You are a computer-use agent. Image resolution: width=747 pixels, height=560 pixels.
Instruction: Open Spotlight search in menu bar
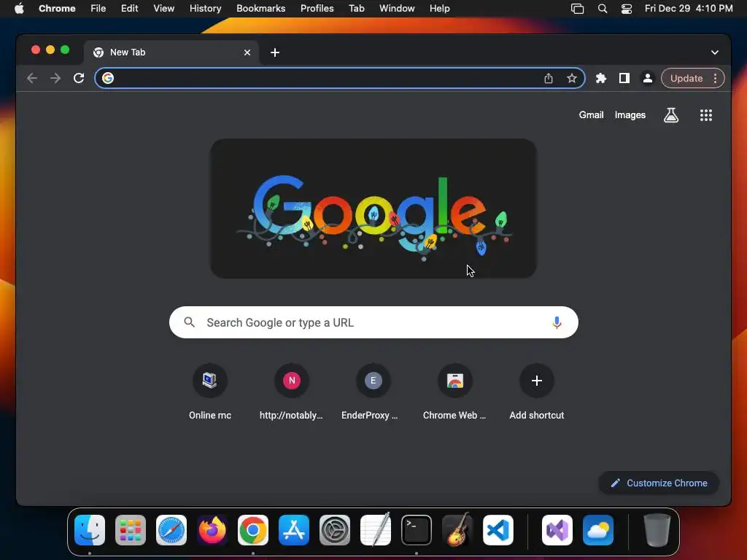(602, 8)
